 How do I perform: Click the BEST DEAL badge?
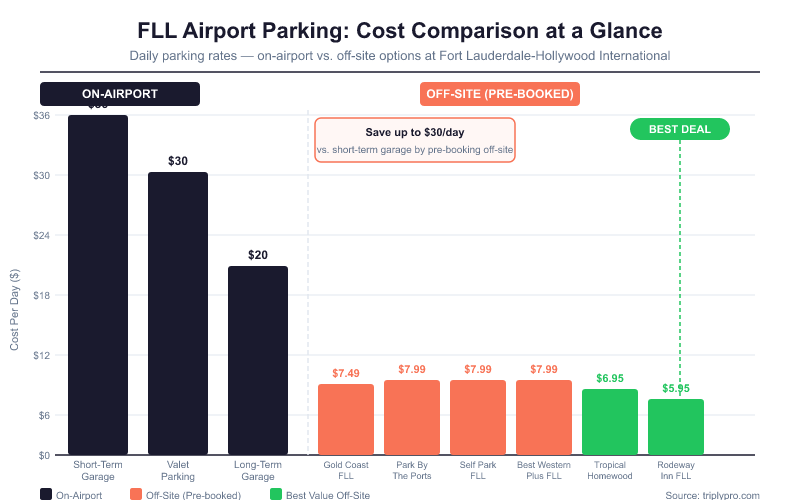pos(680,129)
